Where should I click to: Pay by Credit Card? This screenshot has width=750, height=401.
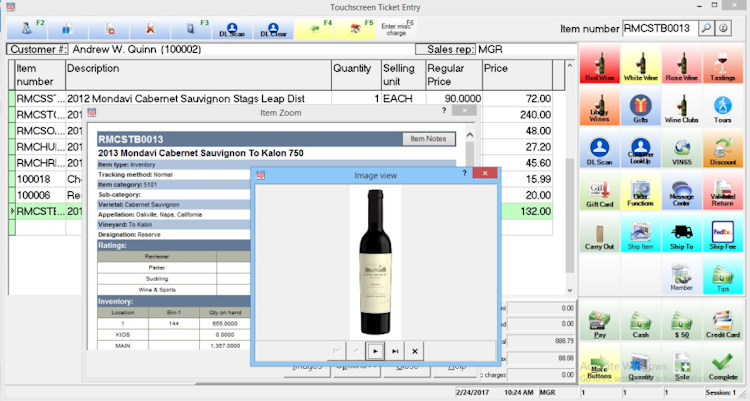(x=723, y=321)
